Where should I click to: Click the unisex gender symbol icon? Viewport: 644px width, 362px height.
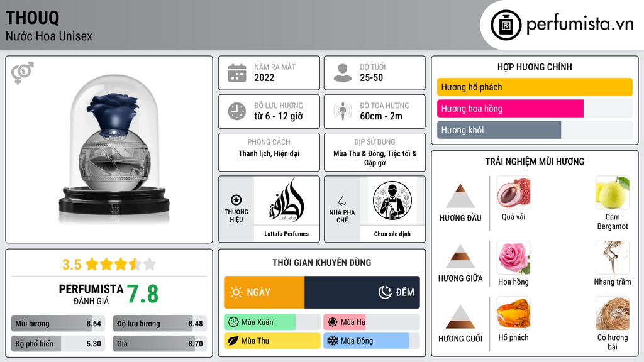22,73
